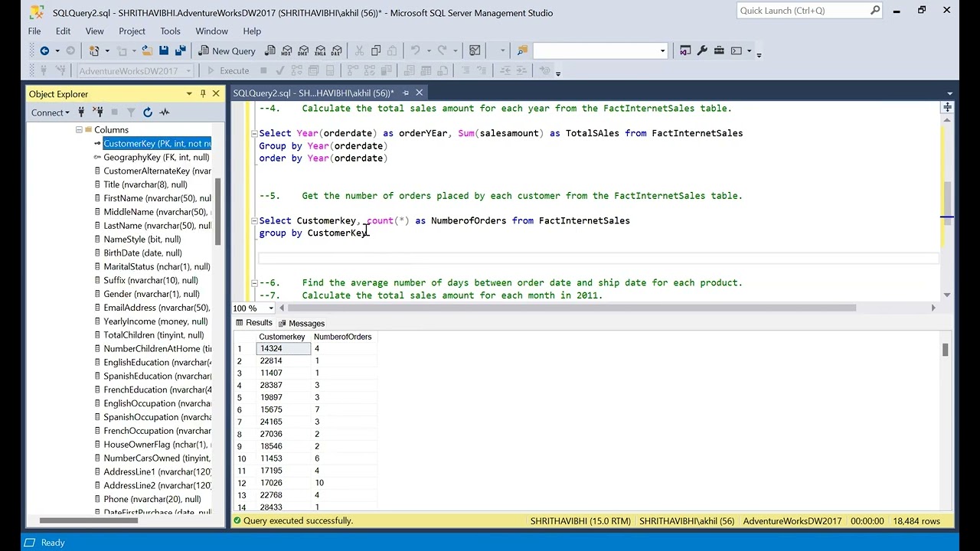Collapse the Select Customerkey query block
Image resolution: width=980 pixels, height=551 pixels.
[253, 220]
